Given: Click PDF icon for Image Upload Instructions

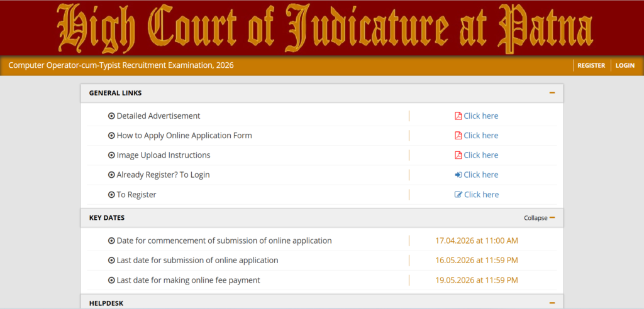Looking at the screenshot, I should coord(458,156).
